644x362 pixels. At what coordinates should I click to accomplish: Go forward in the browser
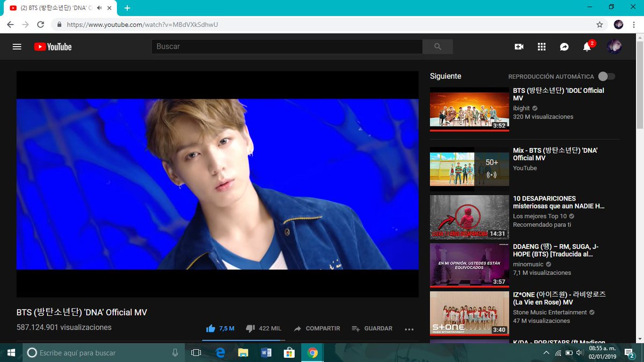[25, 25]
